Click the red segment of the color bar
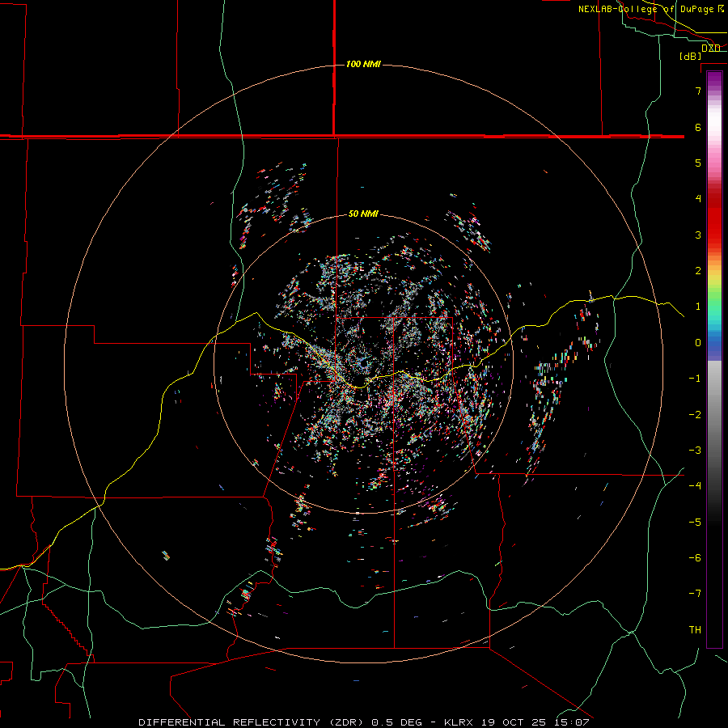 coord(714,218)
